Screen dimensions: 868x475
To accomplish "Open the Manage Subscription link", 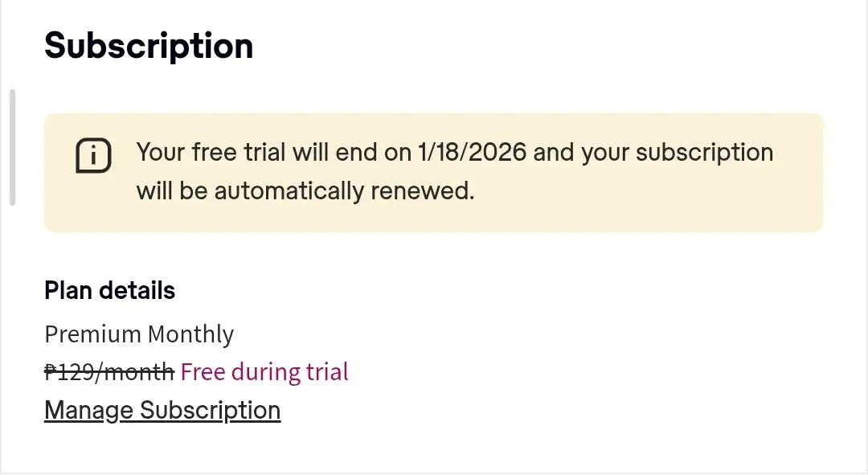I will click(x=162, y=410).
